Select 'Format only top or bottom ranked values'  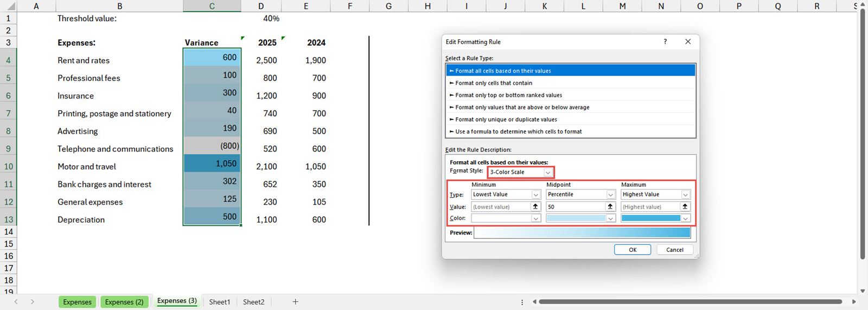point(571,95)
